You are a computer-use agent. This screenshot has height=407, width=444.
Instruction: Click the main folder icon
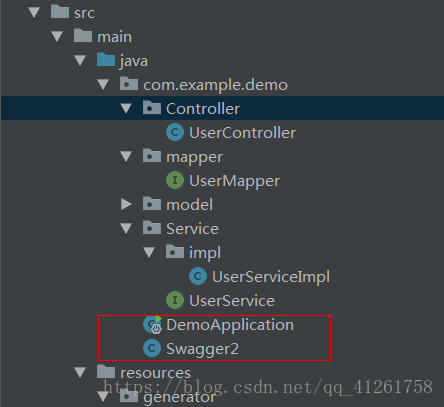[83, 36]
